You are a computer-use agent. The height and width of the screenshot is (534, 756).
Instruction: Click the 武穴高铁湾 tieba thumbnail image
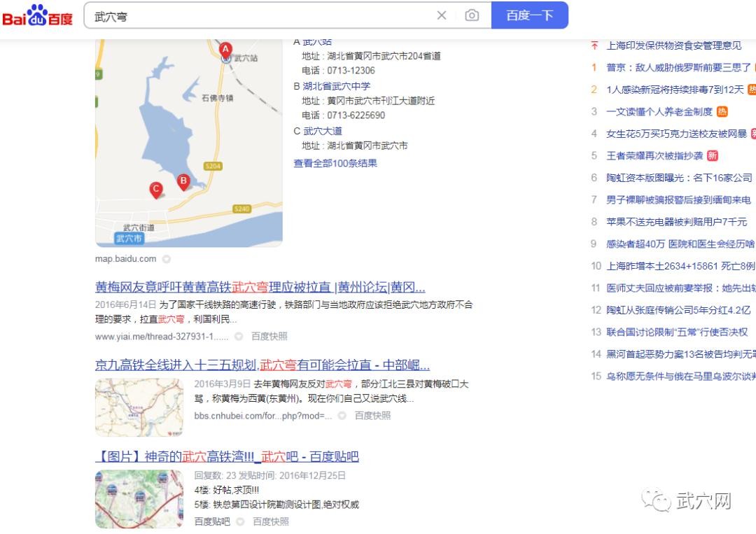139,499
